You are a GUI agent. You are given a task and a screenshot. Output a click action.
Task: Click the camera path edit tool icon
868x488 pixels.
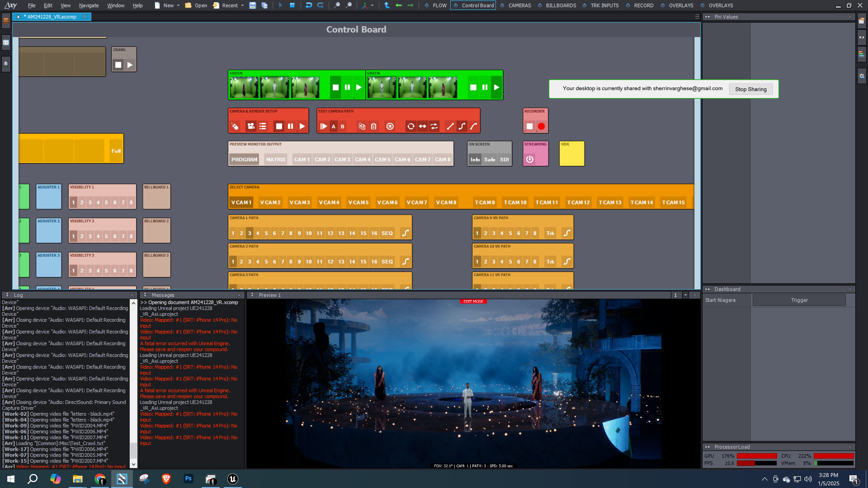click(x=462, y=126)
